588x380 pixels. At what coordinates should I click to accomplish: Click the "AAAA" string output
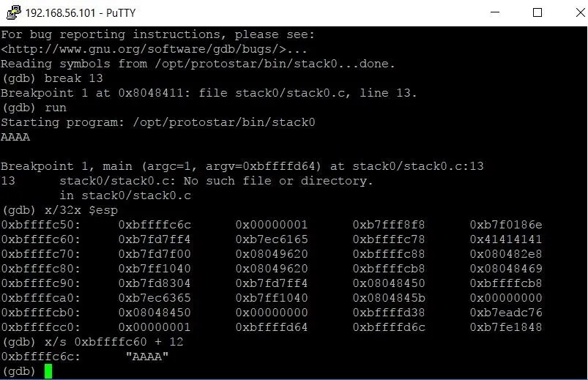(x=147, y=357)
